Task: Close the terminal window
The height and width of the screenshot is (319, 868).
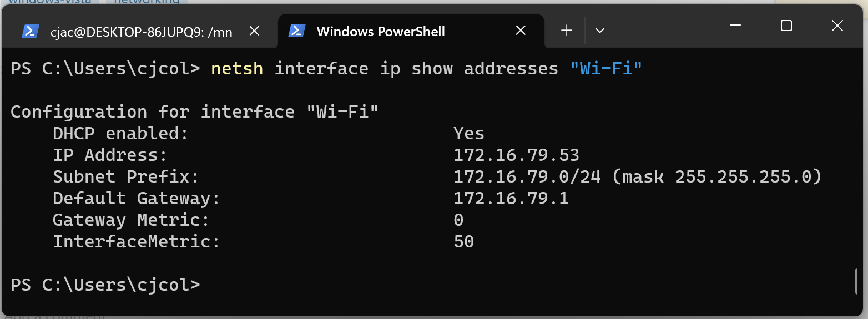Action: [837, 26]
